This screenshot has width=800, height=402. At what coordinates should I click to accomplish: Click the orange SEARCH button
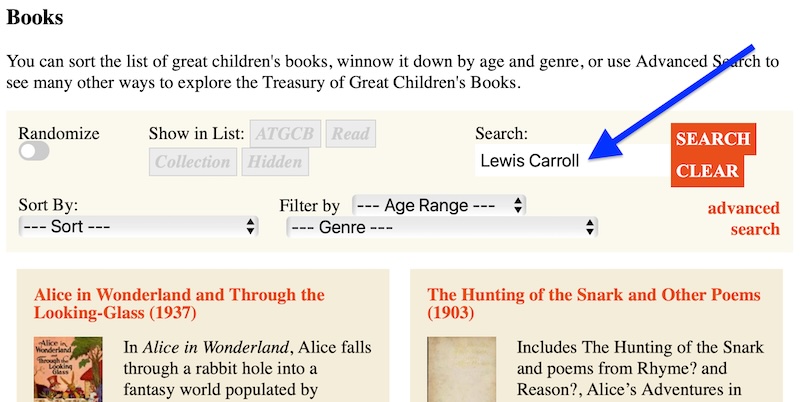tap(712, 139)
